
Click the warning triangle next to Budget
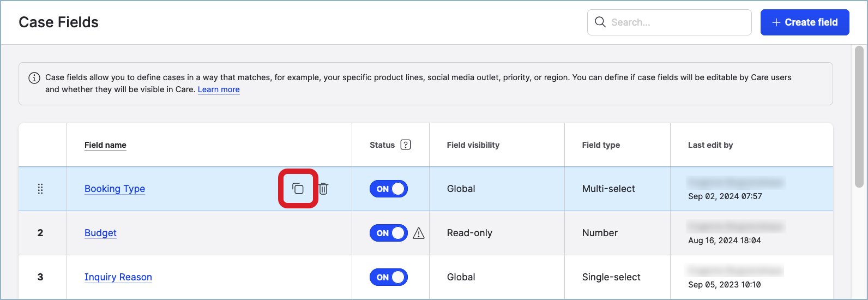tap(419, 233)
